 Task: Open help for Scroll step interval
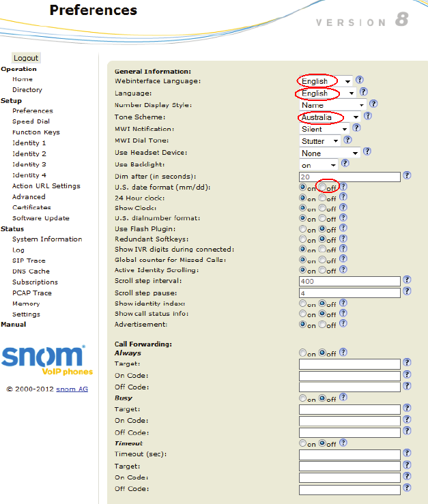(x=407, y=280)
